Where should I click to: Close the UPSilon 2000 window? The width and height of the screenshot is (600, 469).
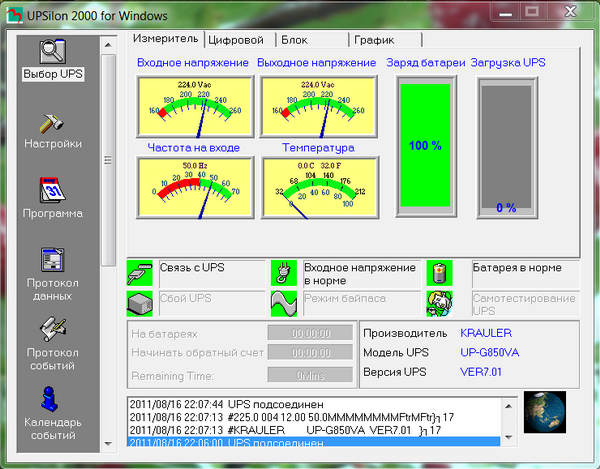571,12
